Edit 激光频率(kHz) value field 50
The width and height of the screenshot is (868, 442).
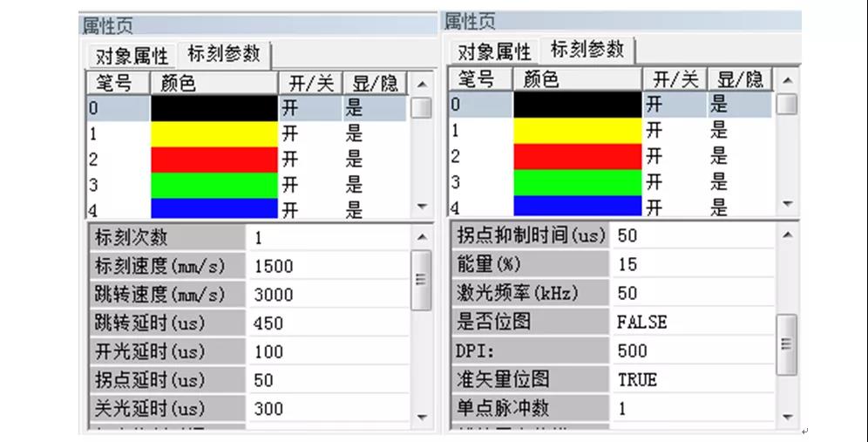coord(693,293)
